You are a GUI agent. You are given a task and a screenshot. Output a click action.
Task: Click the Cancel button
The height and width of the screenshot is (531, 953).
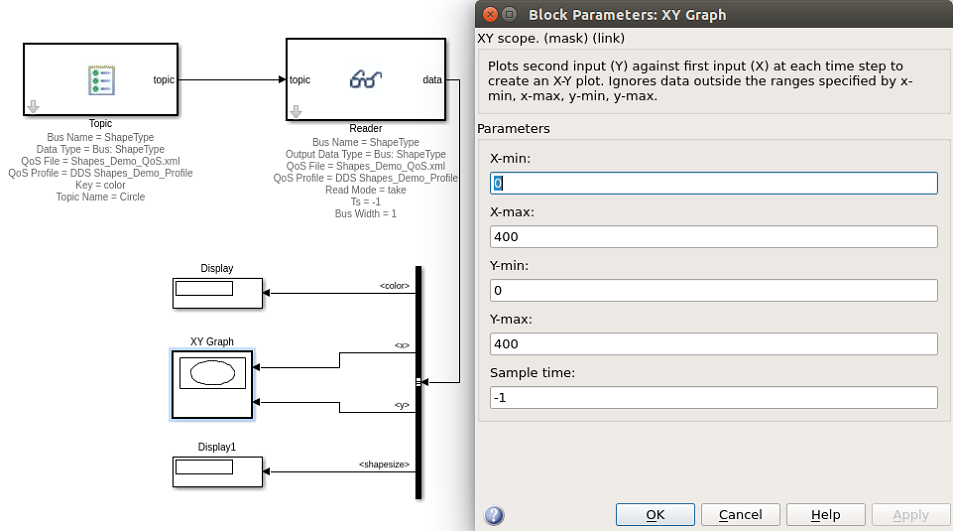(x=740, y=515)
